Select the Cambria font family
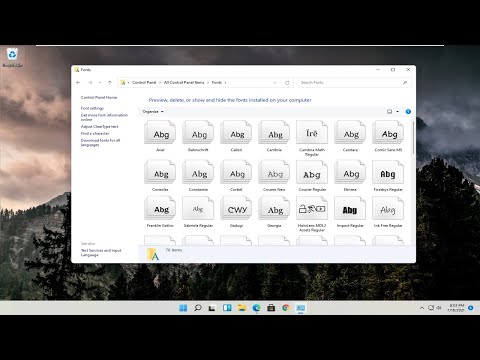The width and height of the screenshot is (480, 360). (x=274, y=136)
